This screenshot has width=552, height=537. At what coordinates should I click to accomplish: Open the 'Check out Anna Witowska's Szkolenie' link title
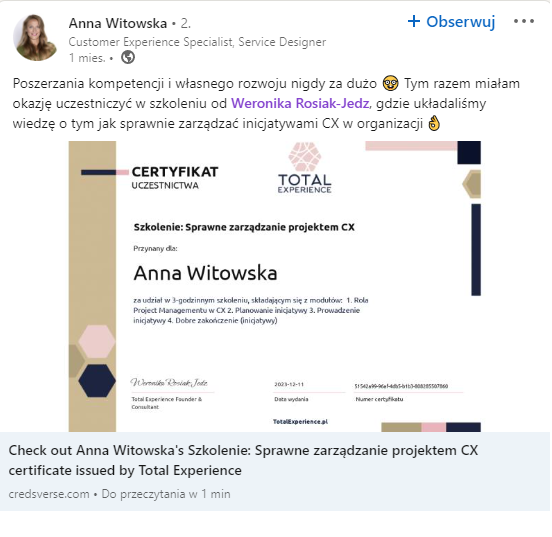click(243, 460)
